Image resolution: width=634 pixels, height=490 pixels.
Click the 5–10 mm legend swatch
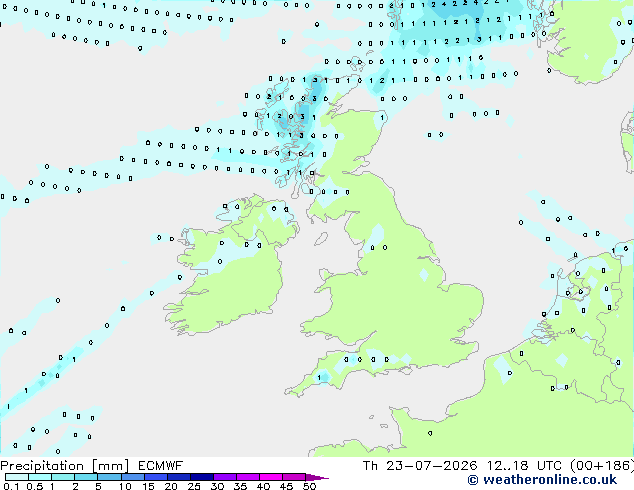(x=109, y=477)
